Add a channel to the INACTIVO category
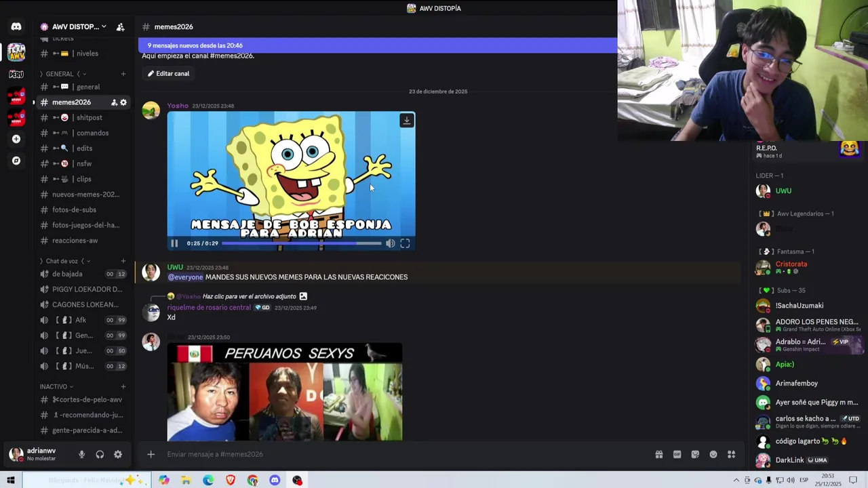This screenshot has height=488, width=868. tap(123, 386)
